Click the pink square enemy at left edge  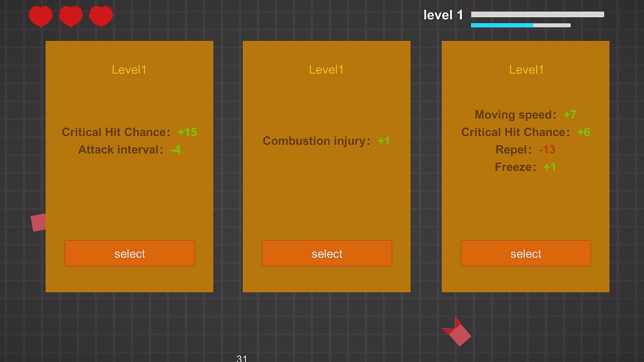(x=38, y=223)
